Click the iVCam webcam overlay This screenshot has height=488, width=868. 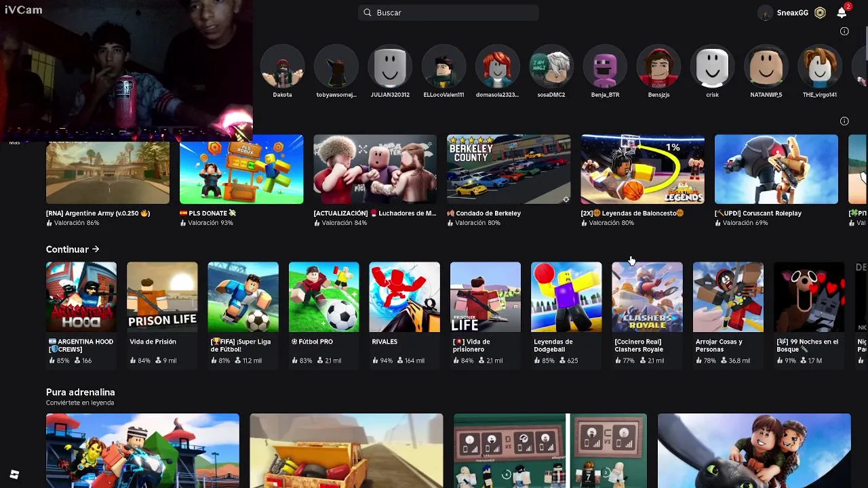click(127, 70)
